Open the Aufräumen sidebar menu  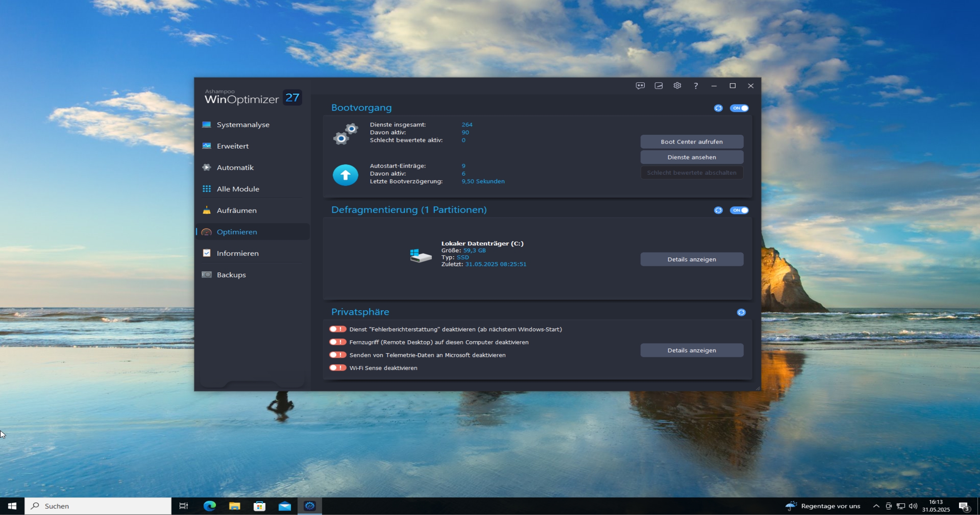(x=236, y=210)
